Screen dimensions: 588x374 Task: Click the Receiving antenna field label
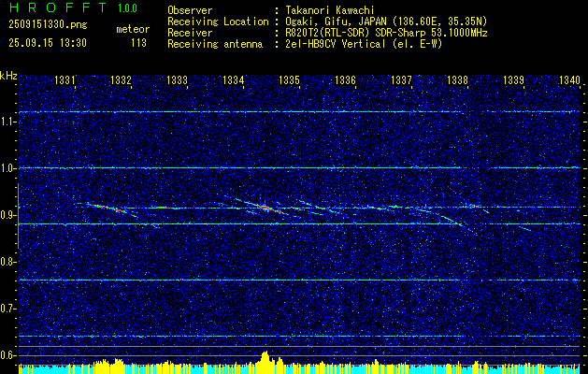point(215,44)
